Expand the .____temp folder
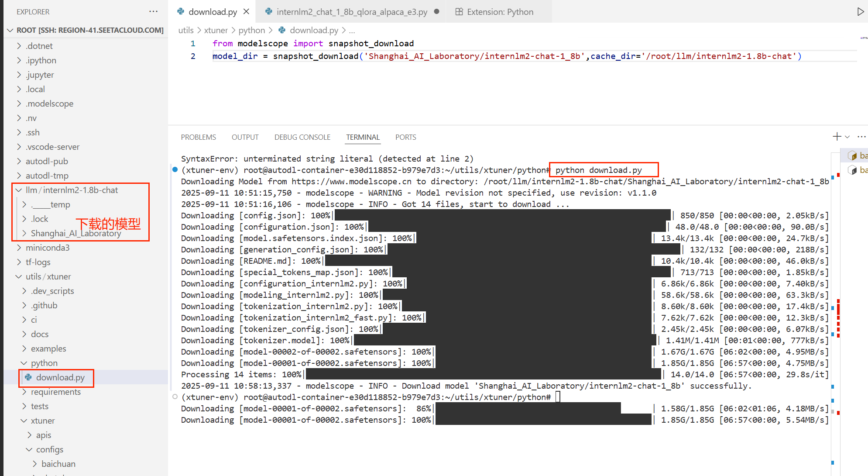 (86, 204)
